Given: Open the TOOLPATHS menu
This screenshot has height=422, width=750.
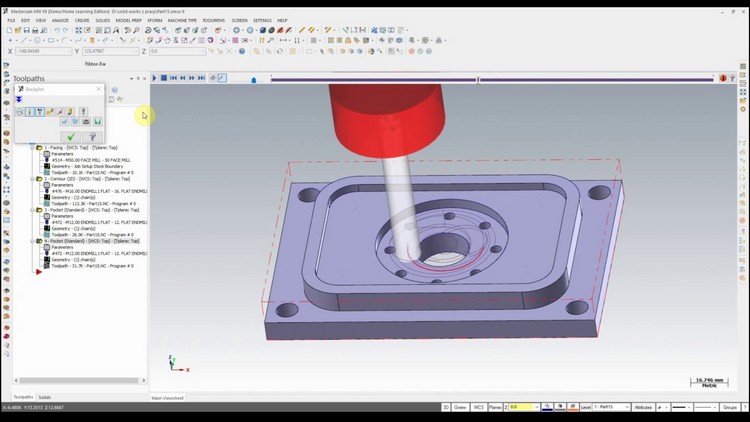Looking at the screenshot, I should pos(213,21).
